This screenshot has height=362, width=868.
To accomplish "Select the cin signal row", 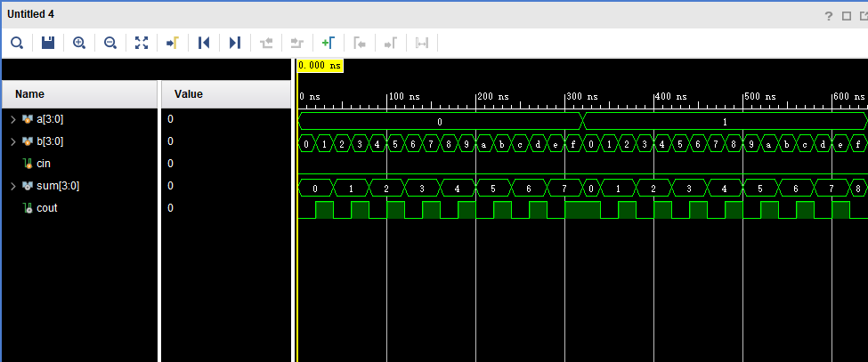I will tap(44, 164).
